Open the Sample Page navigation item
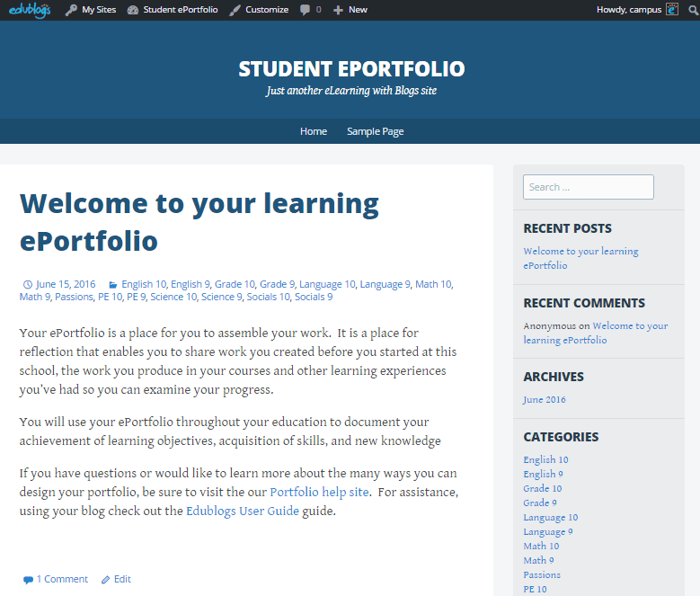700x596 pixels. (x=376, y=131)
